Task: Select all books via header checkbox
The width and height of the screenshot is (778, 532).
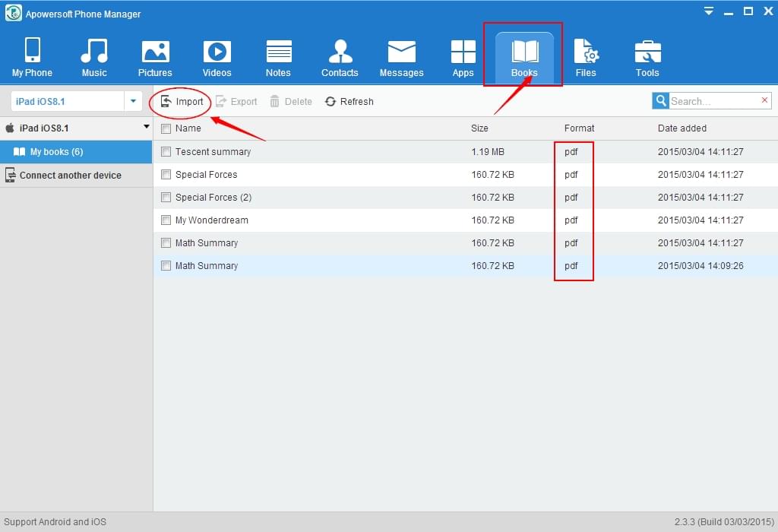Action: [165, 128]
